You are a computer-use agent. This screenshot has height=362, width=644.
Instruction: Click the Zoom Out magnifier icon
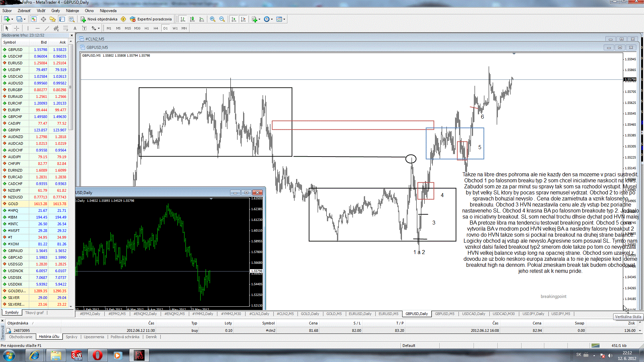tap(222, 19)
